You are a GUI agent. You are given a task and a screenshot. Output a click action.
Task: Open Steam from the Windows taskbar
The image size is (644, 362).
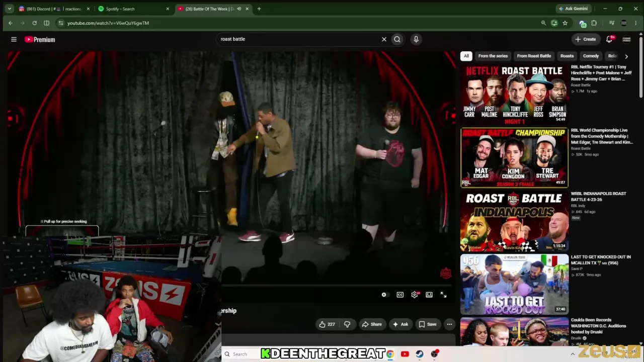click(419, 354)
